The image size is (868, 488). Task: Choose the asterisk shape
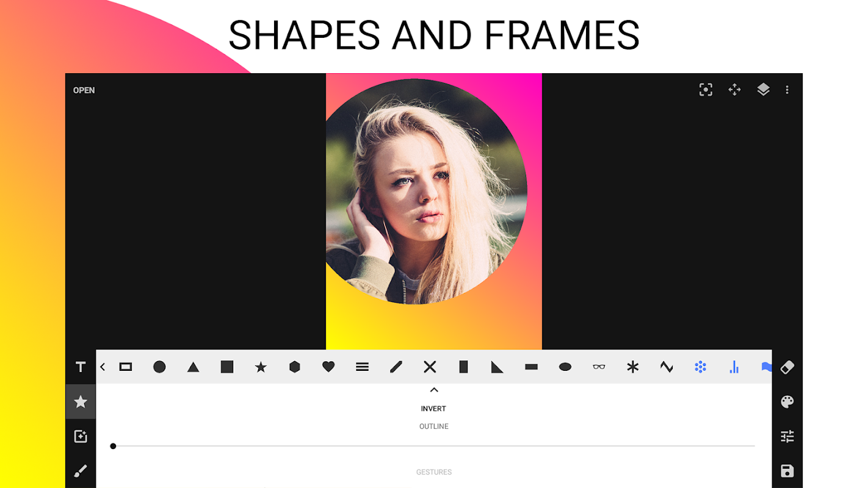click(x=633, y=367)
